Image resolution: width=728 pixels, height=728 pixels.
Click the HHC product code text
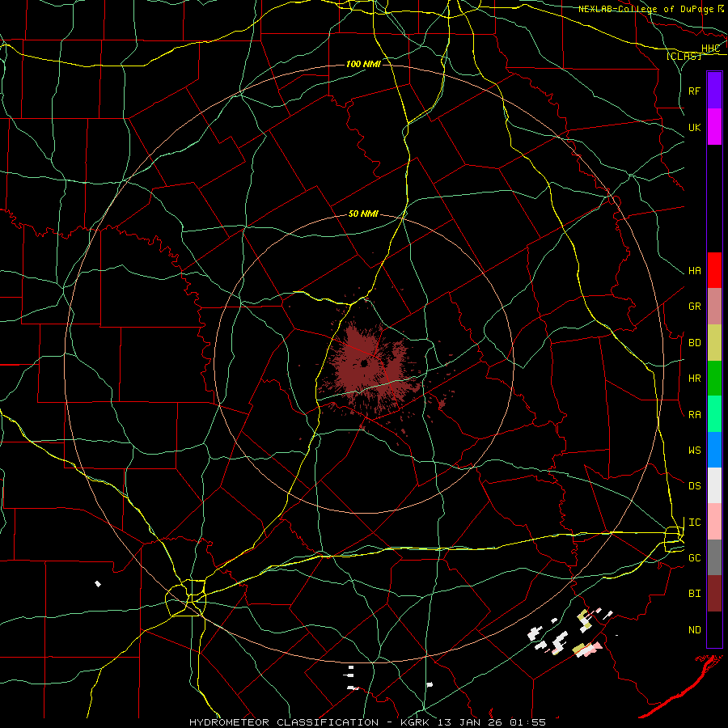pyautogui.click(x=710, y=49)
